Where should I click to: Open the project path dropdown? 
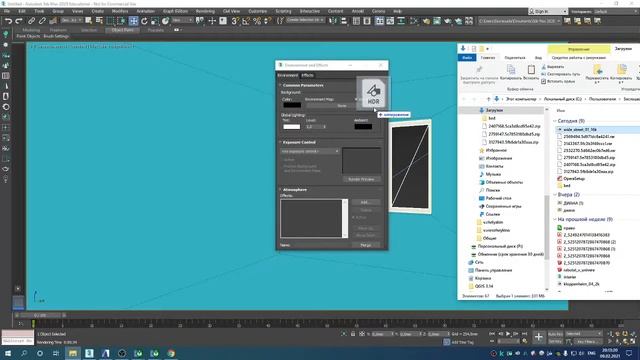[520, 21]
